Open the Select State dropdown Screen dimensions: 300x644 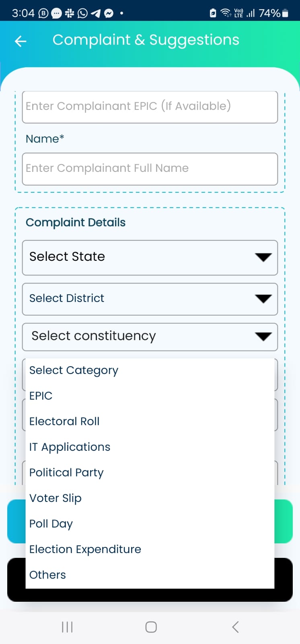(150, 258)
